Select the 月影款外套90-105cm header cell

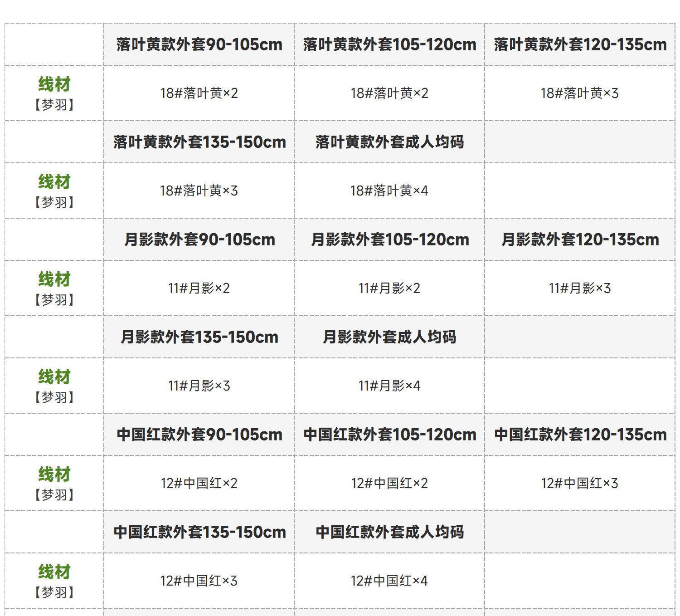click(199, 240)
